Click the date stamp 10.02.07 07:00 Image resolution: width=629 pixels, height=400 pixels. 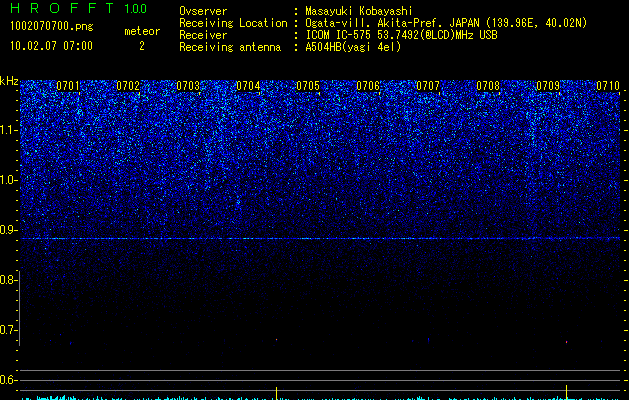pos(51,46)
